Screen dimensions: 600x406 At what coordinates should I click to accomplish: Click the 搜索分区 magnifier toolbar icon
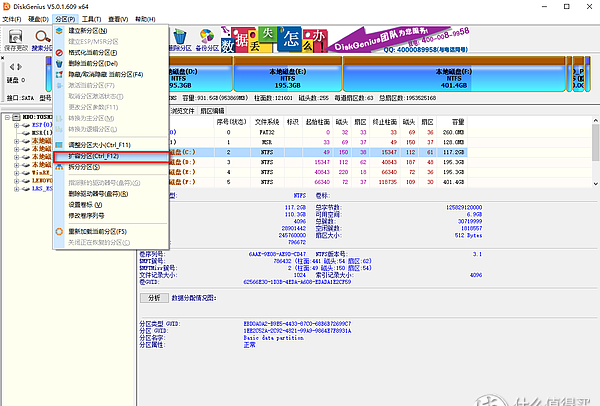(42, 37)
